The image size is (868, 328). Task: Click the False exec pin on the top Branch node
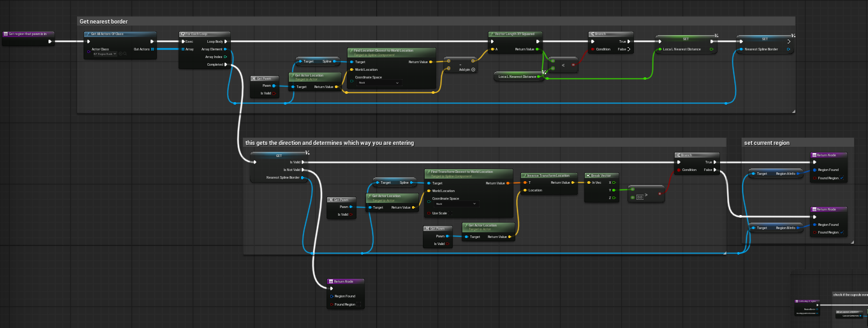[629, 48]
